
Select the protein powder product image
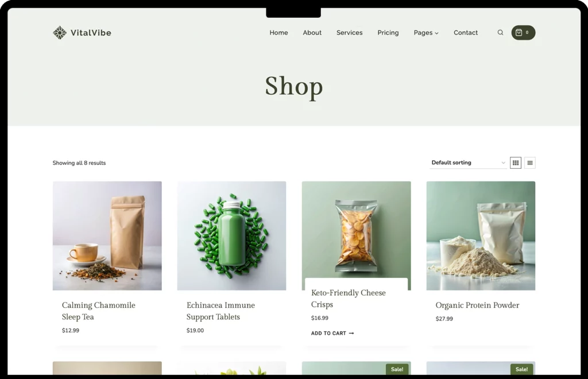[x=481, y=236]
